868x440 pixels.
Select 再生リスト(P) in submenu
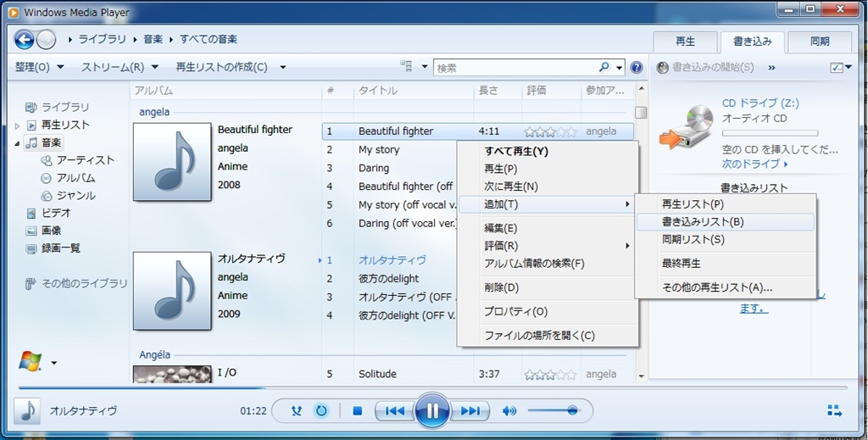coord(726,204)
